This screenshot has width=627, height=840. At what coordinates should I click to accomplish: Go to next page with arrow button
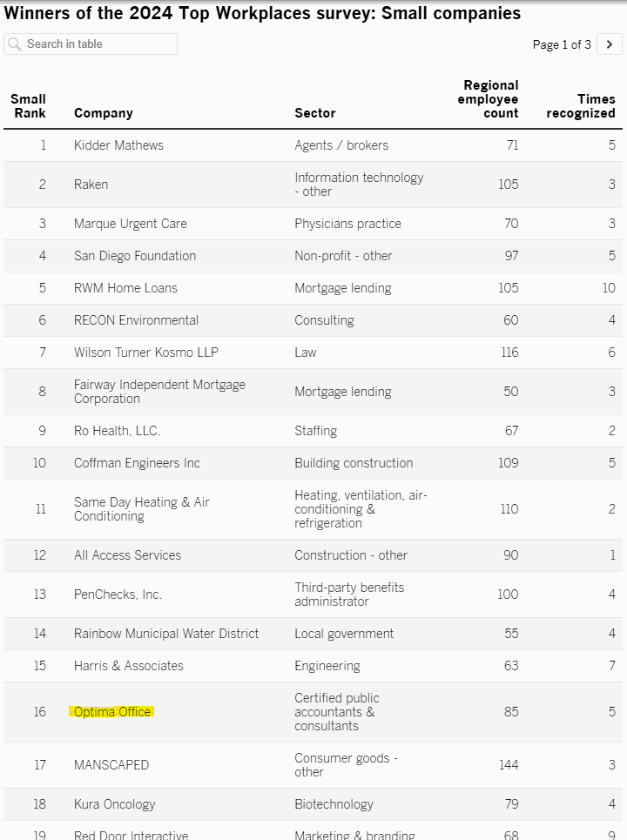click(x=609, y=44)
